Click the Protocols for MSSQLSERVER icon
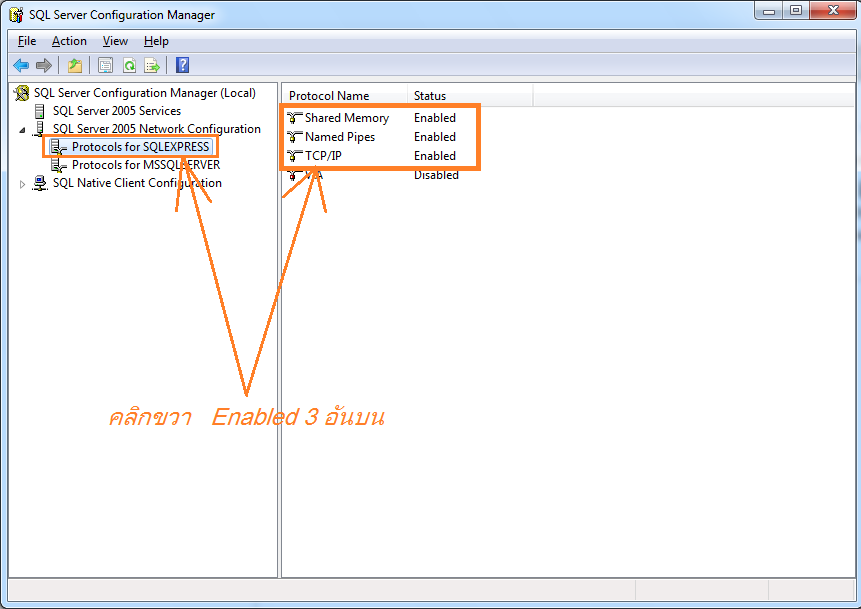The image size is (861, 609). [x=58, y=165]
